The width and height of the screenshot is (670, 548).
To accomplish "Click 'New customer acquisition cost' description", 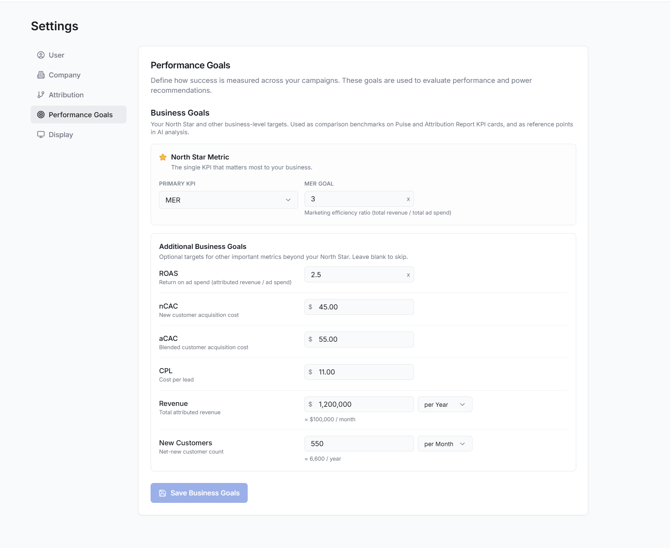I will (199, 315).
